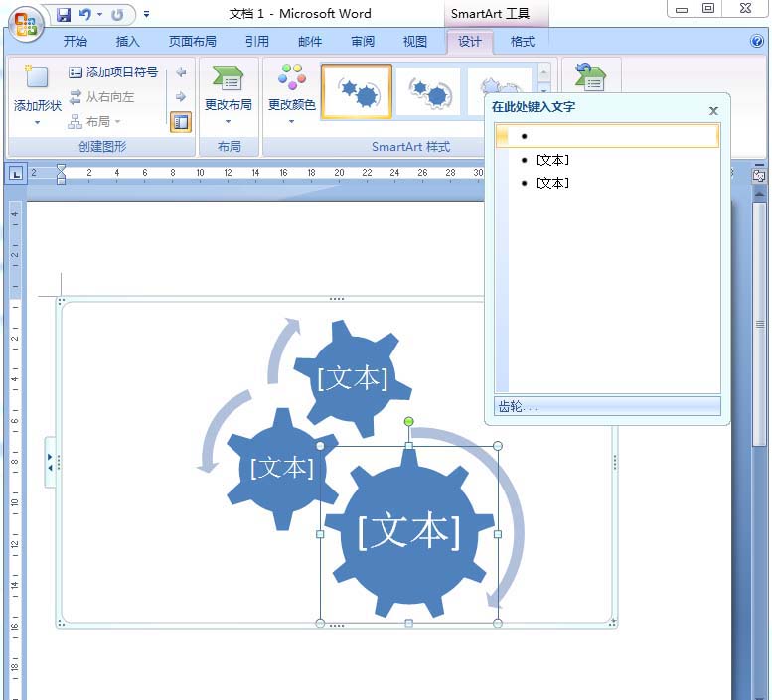This screenshot has width=772, height=700.
Task: Open the 邮件 tab
Action: 310,42
